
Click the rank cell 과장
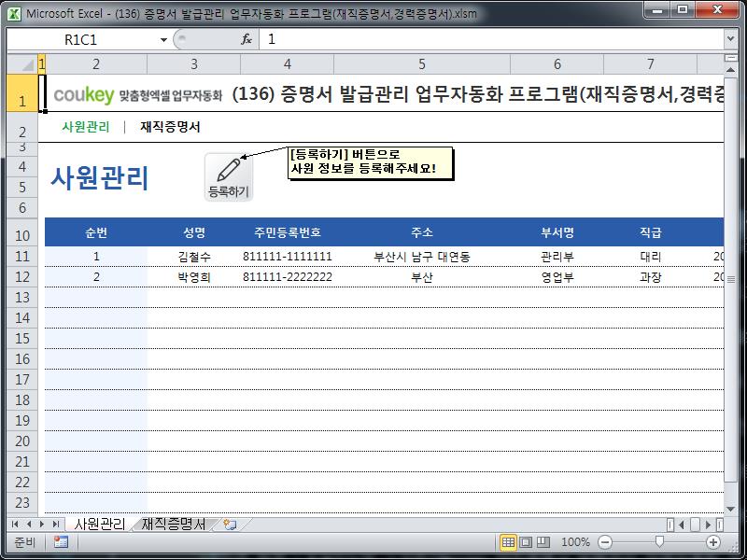(650, 277)
